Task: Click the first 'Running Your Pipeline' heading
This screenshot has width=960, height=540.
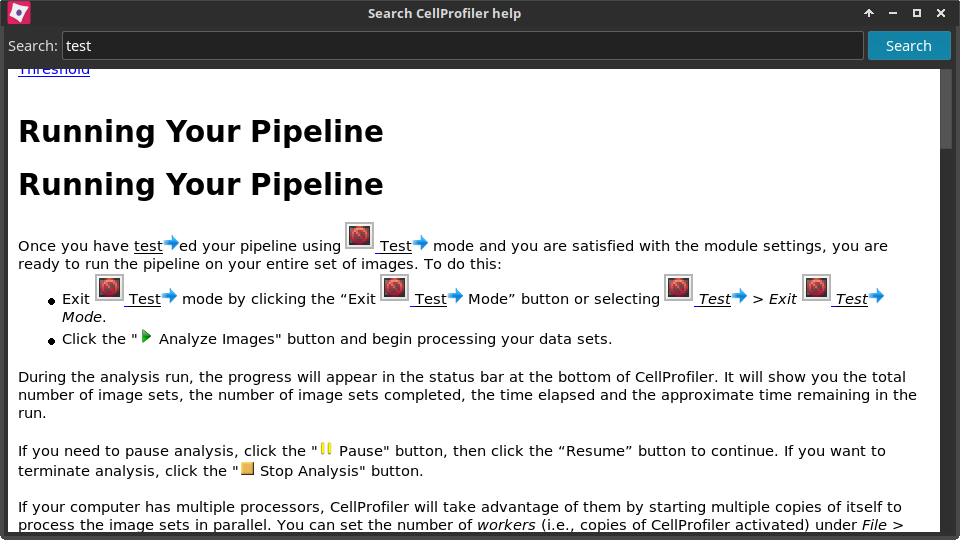Action: pos(201,132)
